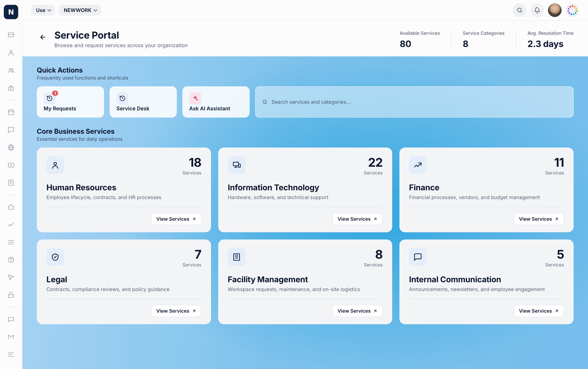Open the help question mark icon
Screen dimensions: 588x369
coord(11,260)
